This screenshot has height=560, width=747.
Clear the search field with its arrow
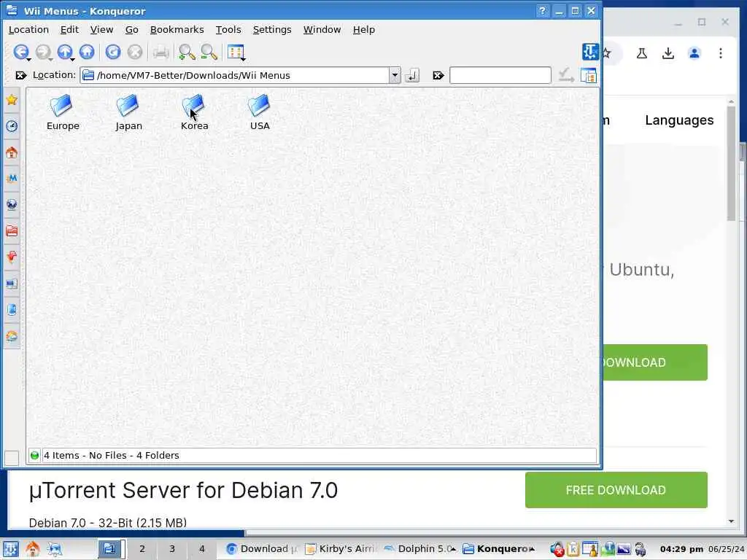coord(438,75)
